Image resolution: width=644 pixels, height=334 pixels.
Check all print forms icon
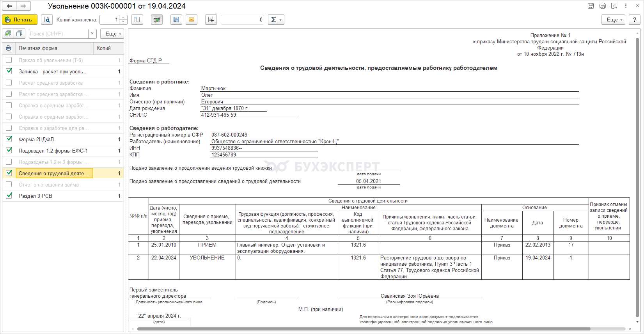tap(8, 34)
